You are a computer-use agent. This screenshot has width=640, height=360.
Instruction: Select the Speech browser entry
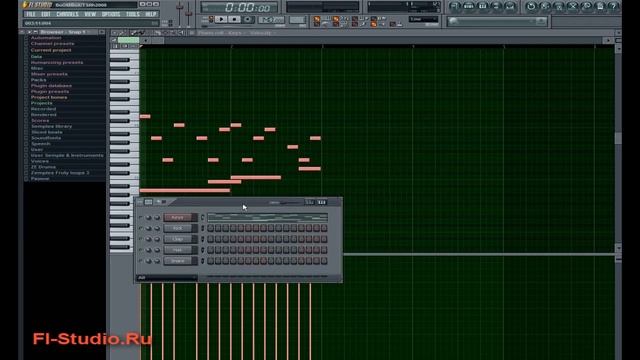coord(41,144)
